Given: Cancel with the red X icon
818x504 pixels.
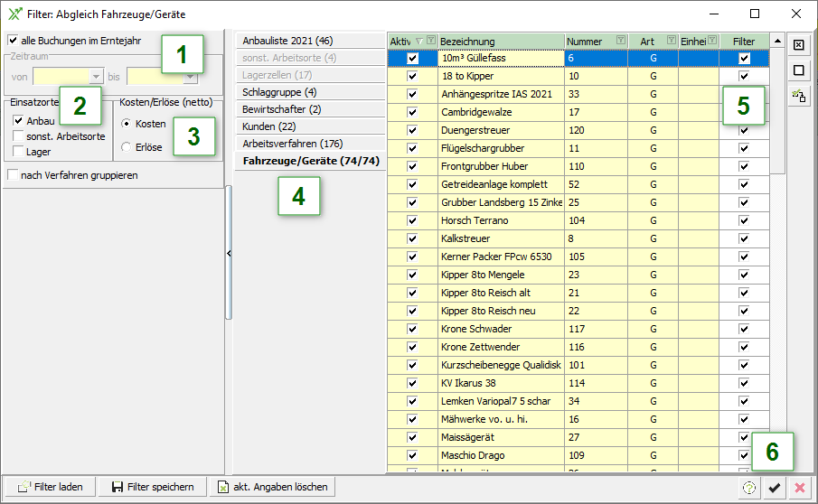Looking at the screenshot, I should [x=799, y=488].
